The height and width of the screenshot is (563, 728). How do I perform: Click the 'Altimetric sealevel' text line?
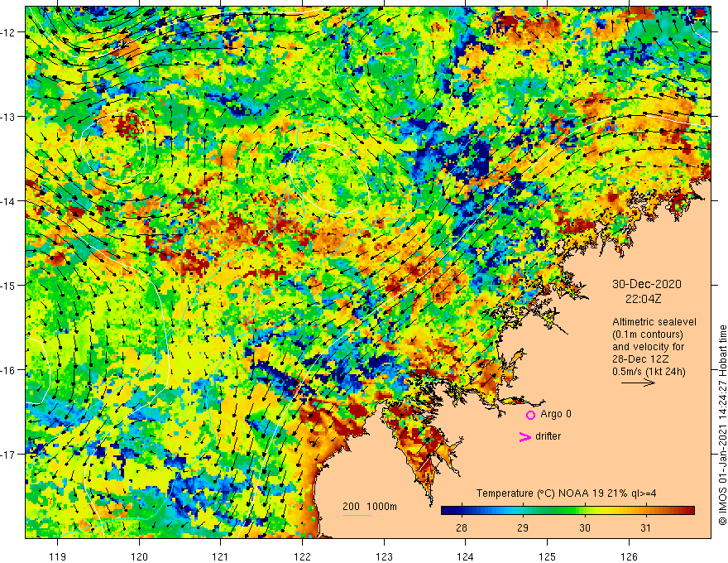click(x=654, y=322)
